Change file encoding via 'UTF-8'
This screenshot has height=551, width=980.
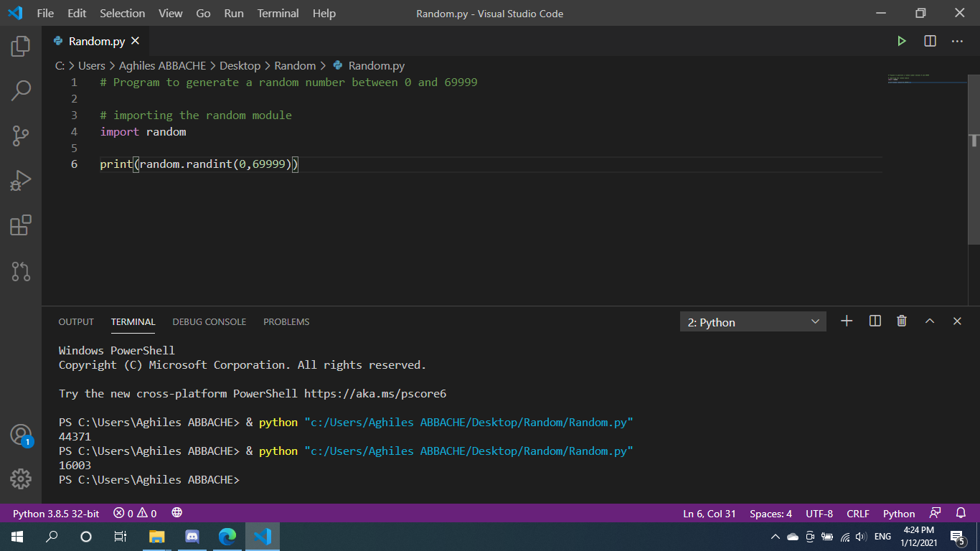[819, 514]
